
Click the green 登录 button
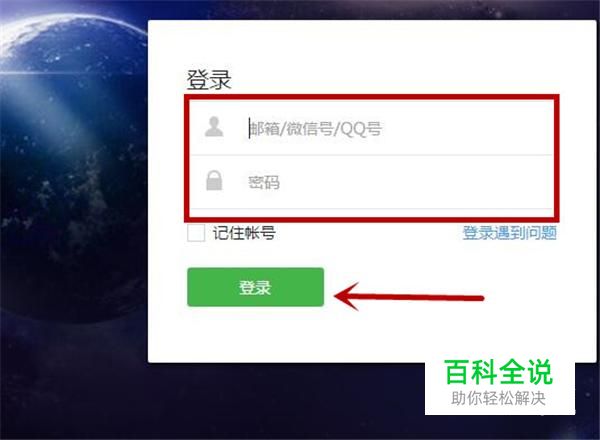click(x=255, y=287)
